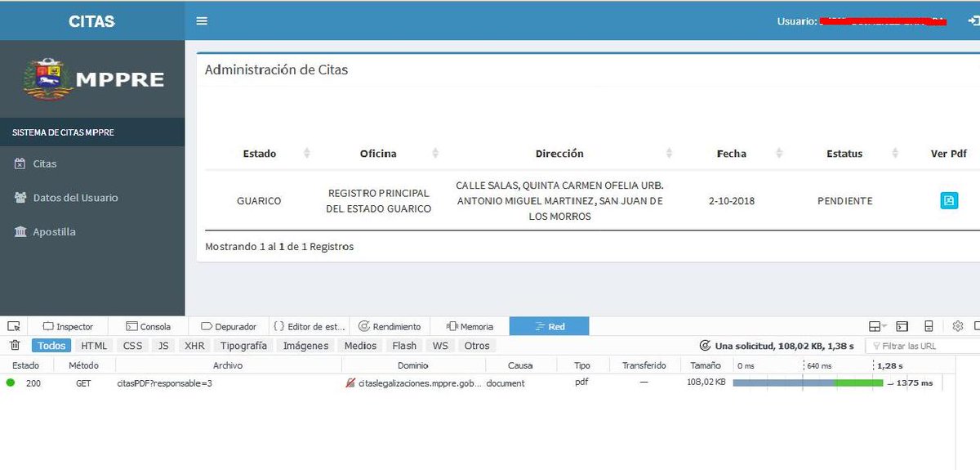Click the PENDIENTE status cell
Screen dimensions: 980x470
(844, 200)
